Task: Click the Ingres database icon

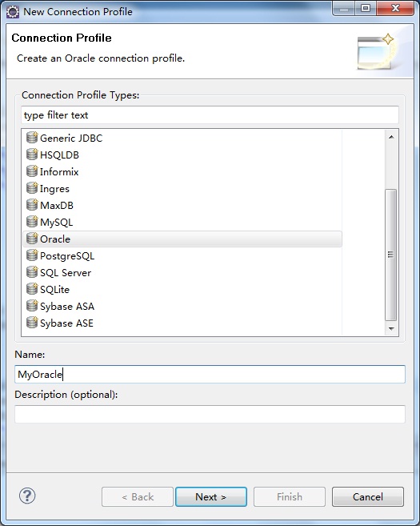Action: coord(32,187)
